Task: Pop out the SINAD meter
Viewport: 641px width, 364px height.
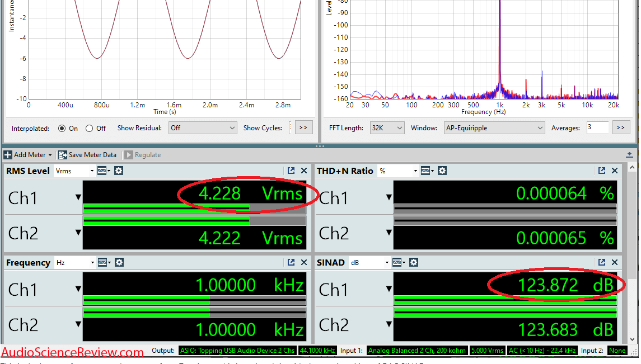Action: tap(602, 262)
